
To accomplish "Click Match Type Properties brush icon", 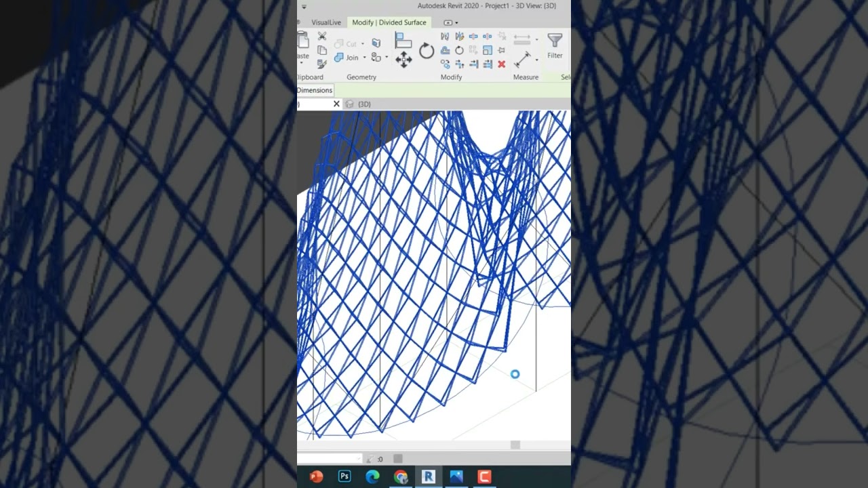I will click(322, 64).
